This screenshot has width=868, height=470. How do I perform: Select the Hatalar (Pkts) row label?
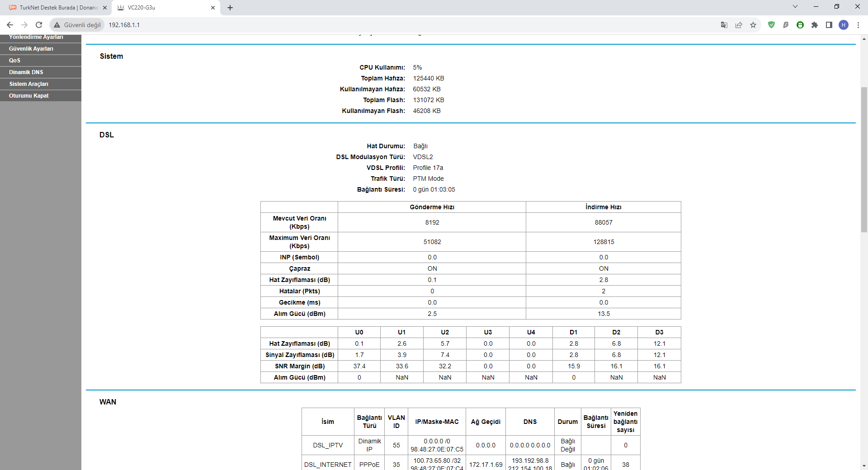(299, 291)
